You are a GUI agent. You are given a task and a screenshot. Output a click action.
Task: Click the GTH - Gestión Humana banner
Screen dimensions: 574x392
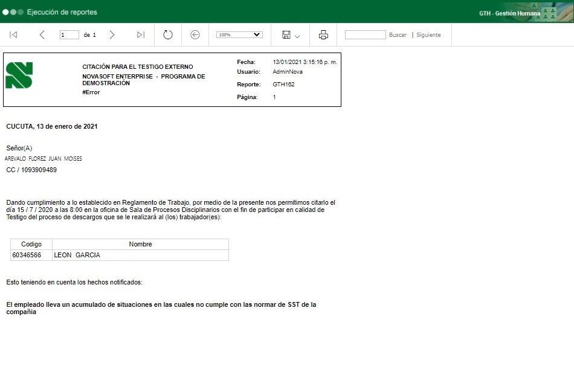(509, 13)
